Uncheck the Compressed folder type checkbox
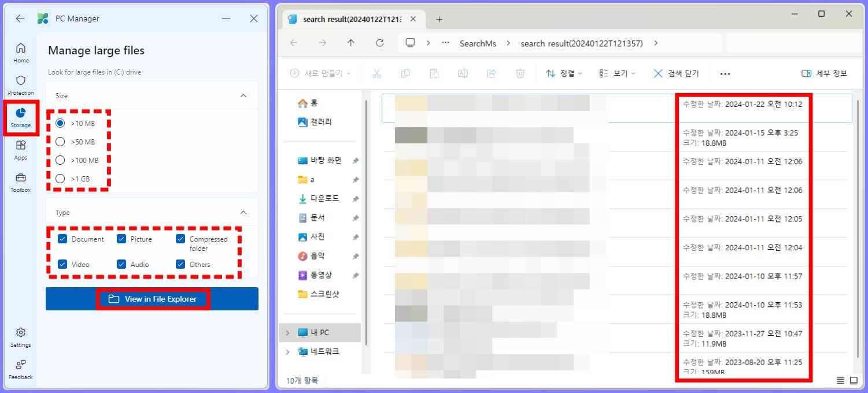This screenshot has height=393, width=868. [179, 239]
